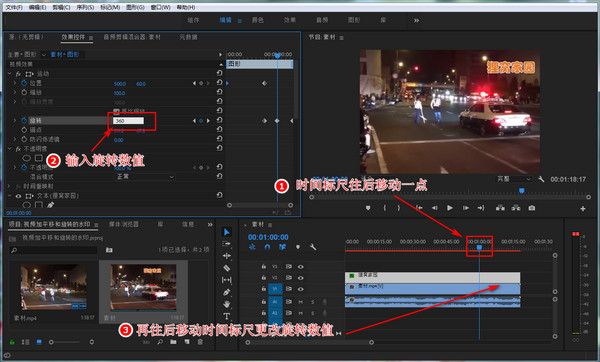600x362 pixels.
Task: Go to next Rotation keyframe
Action: pyautogui.click(x=208, y=121)
